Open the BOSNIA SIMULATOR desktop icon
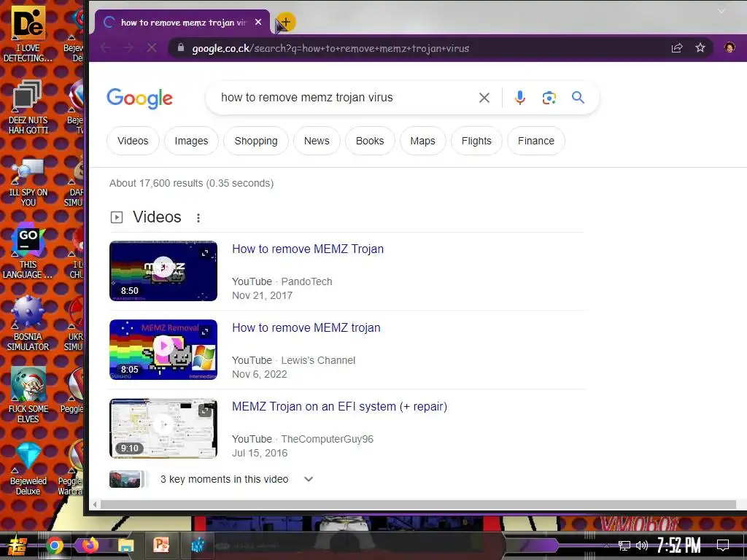The height and width of the screenshot is (560, 747). 28,324
